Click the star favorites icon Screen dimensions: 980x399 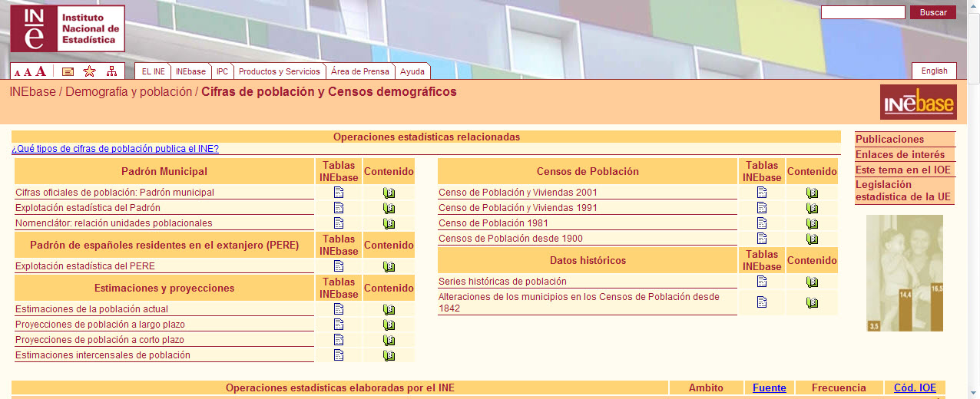(89, 71)
